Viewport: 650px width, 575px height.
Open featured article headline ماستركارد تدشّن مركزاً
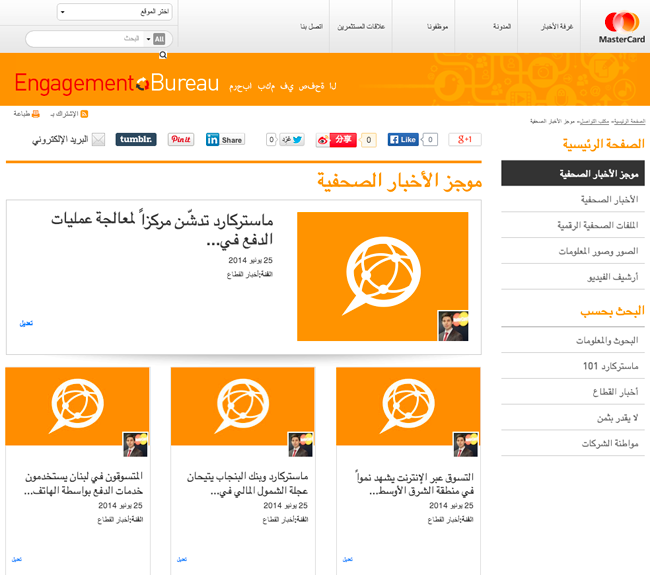pyautogui.click(x=162, y=229)
